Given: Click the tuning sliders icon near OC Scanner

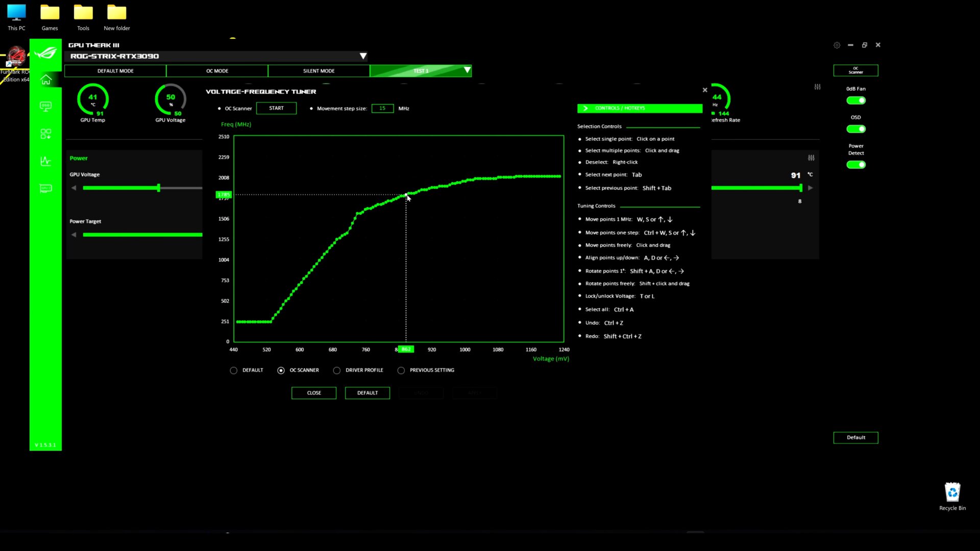Looking at the screenshot, I should pos(817,87).
